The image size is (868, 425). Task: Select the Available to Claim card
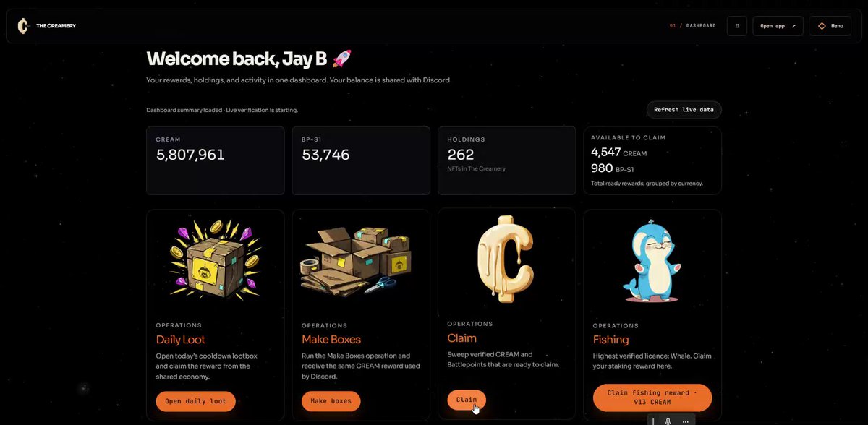pos(652,160)
